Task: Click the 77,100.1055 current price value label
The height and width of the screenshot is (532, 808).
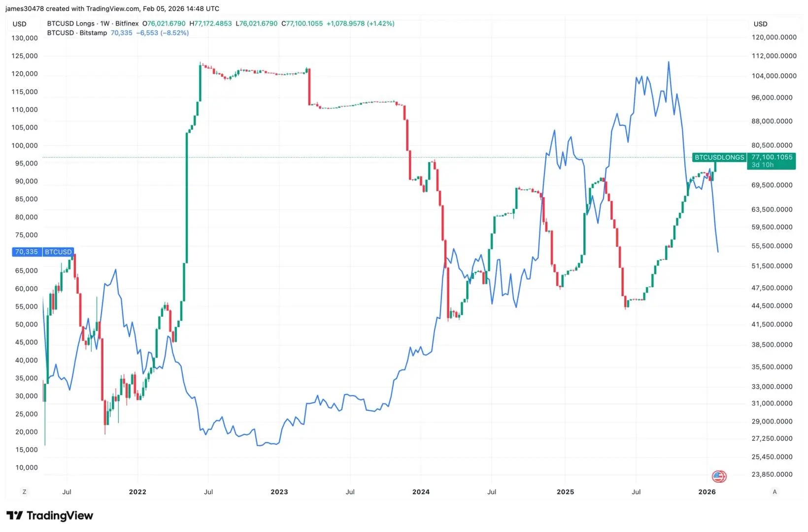Action: click(772, 157)
